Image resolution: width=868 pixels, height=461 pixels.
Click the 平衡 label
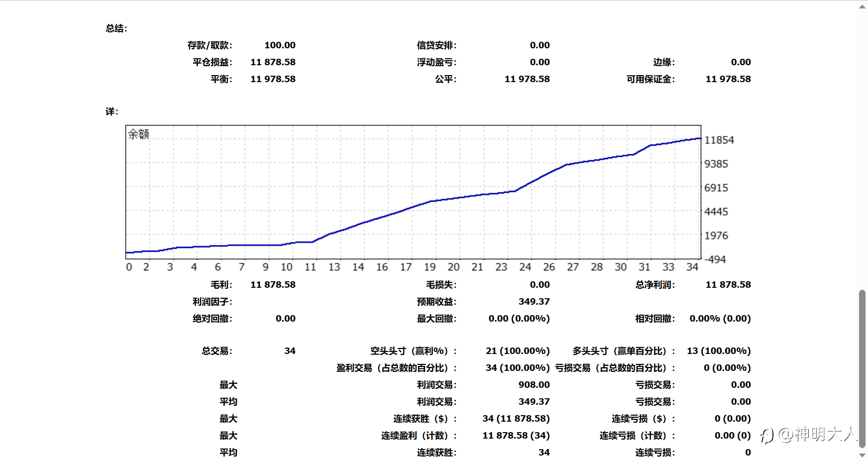click(221, 79)
